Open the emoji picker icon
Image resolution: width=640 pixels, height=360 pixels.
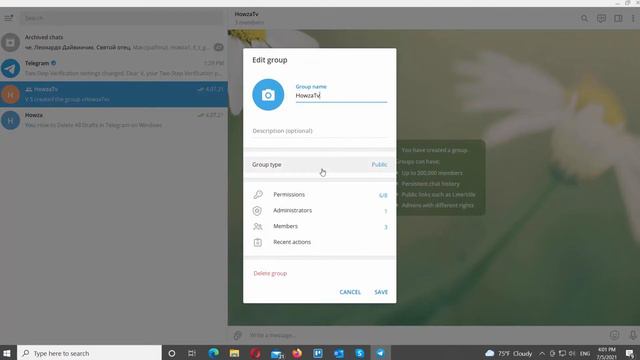[614, 335]
